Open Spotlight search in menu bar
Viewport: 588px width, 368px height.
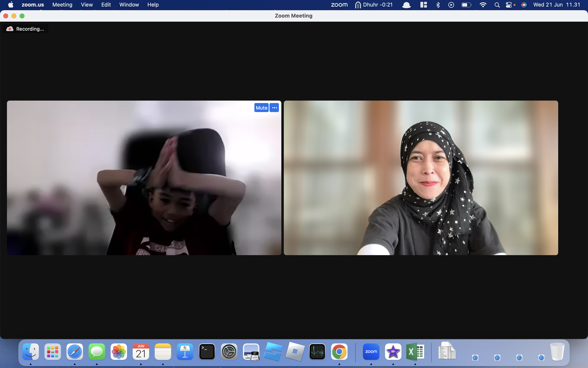coord(497,5)
